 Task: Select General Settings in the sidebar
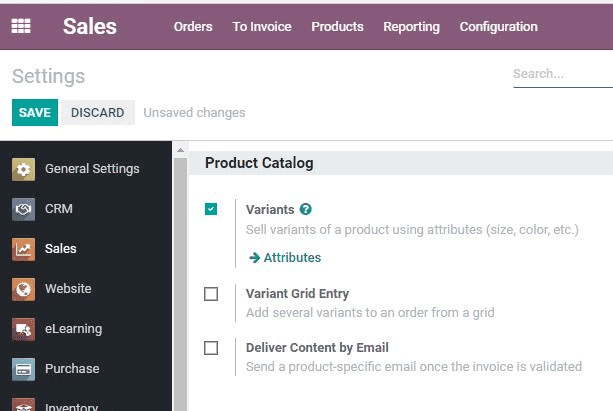tap(92, 169)
